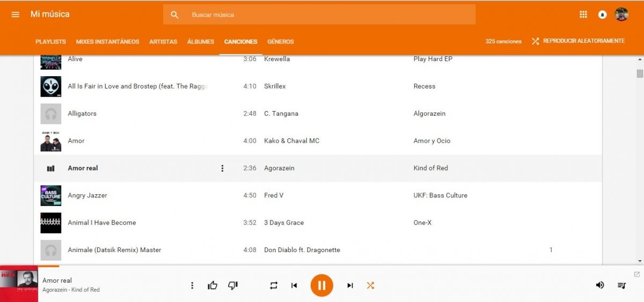The width and height of the screenshot is (644, 302).
Task: Open album Play Hard EP
Action: [433, 59]
